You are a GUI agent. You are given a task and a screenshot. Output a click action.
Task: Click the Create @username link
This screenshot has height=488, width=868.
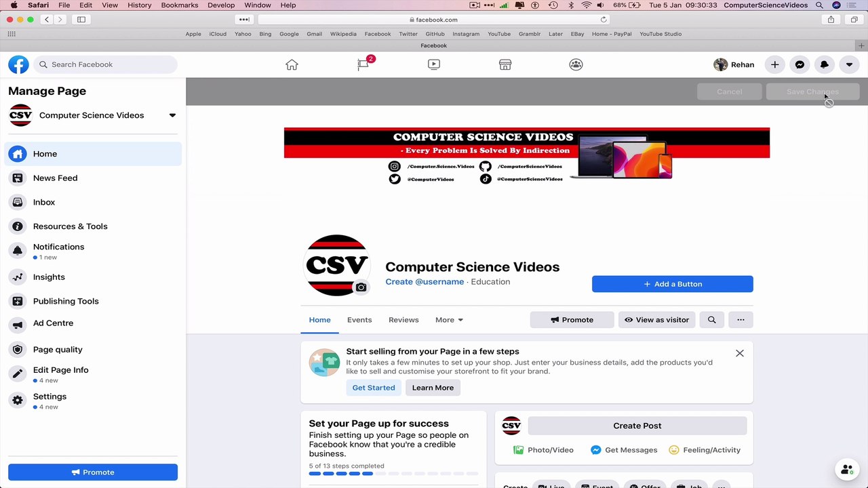[425, 282]
